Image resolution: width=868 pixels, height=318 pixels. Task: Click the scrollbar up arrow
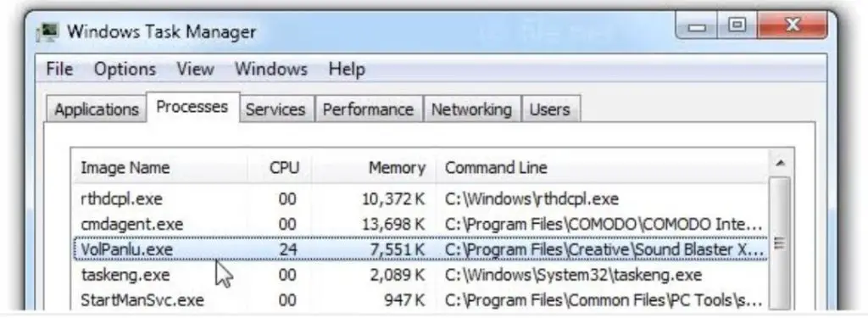tap(780, 163)
